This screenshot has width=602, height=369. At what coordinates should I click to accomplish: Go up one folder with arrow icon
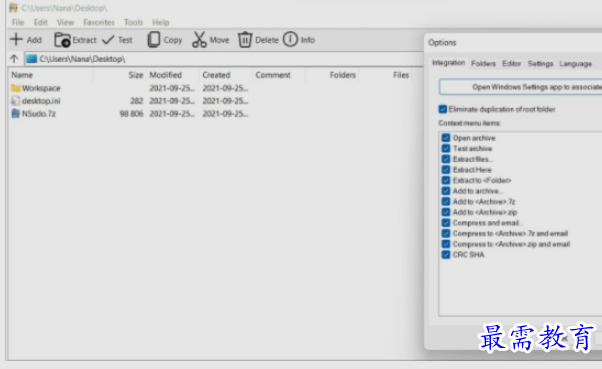coord(14,59)
